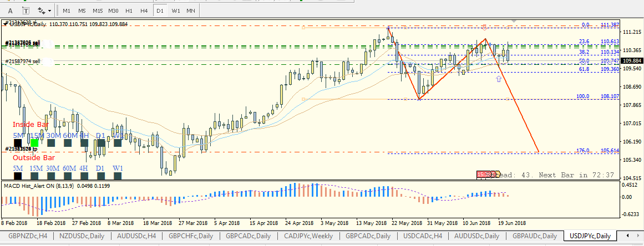Click the 107.865 price scale value
The width and height of the screenshot is (644, 246).
coord(632,105)
